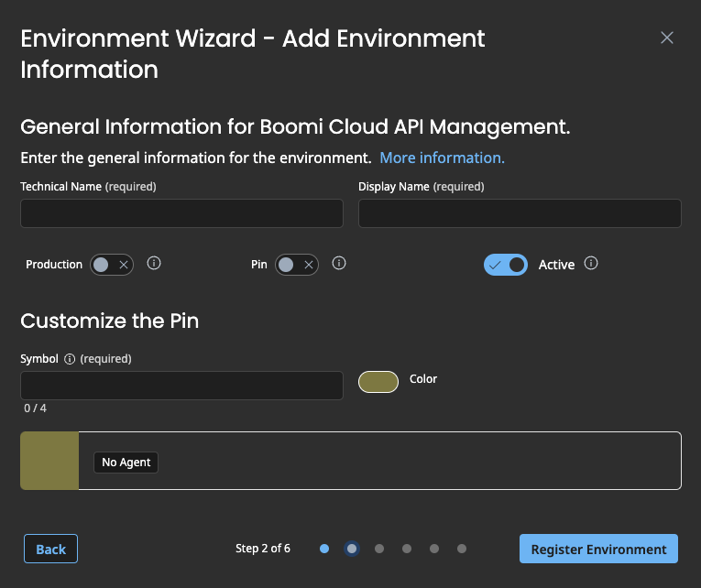This screenshot has width=701, height=588.
Task: Focus the Display Name input field
Action: 520,213
